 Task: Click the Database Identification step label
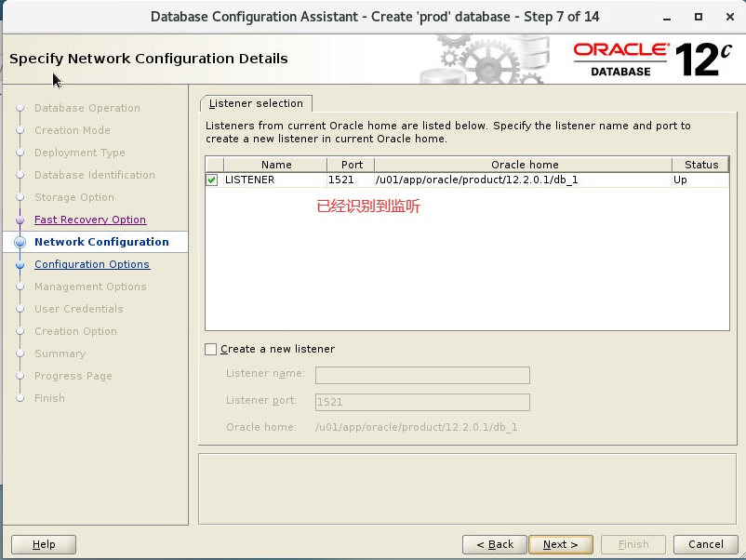tap(95, 175)
